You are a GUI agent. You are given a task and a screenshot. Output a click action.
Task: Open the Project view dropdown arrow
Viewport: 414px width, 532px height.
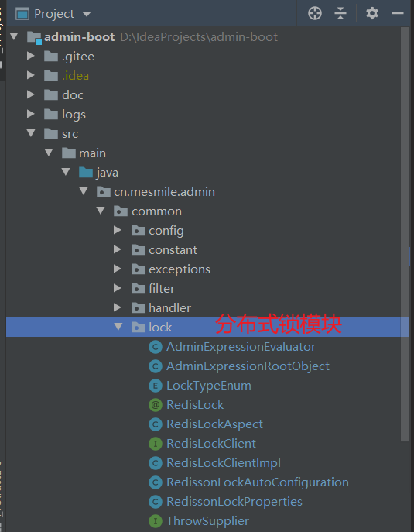coord(87,14)
